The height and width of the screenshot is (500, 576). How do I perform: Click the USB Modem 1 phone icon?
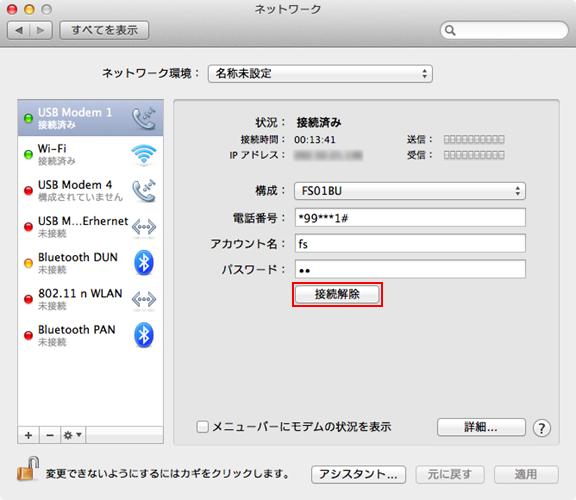coord(144,118)
